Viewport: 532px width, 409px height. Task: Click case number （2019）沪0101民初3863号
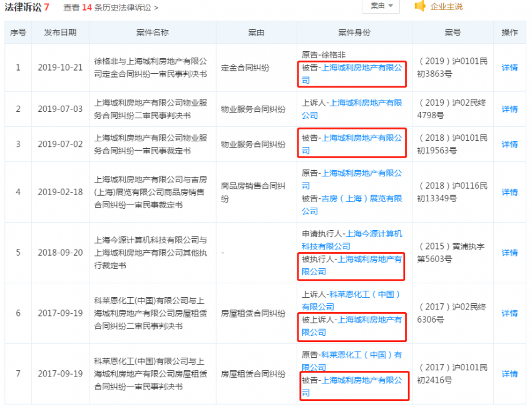pos(452,68)
